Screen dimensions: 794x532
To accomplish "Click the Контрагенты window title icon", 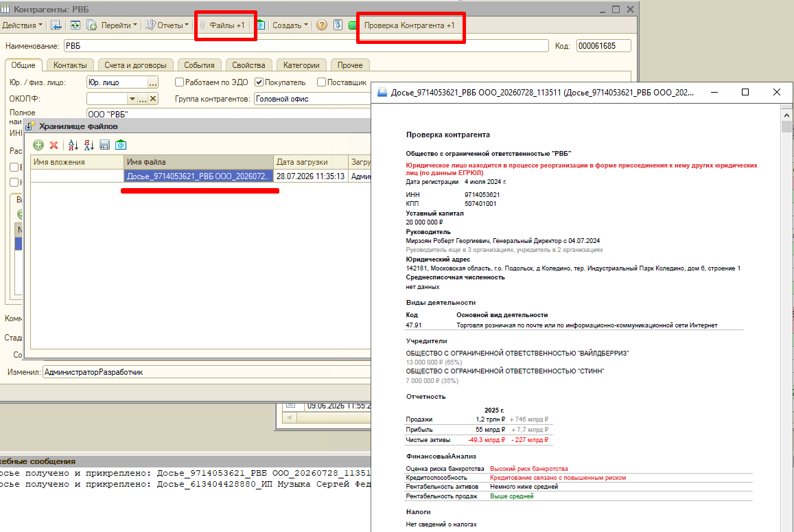I will (5, 9).
